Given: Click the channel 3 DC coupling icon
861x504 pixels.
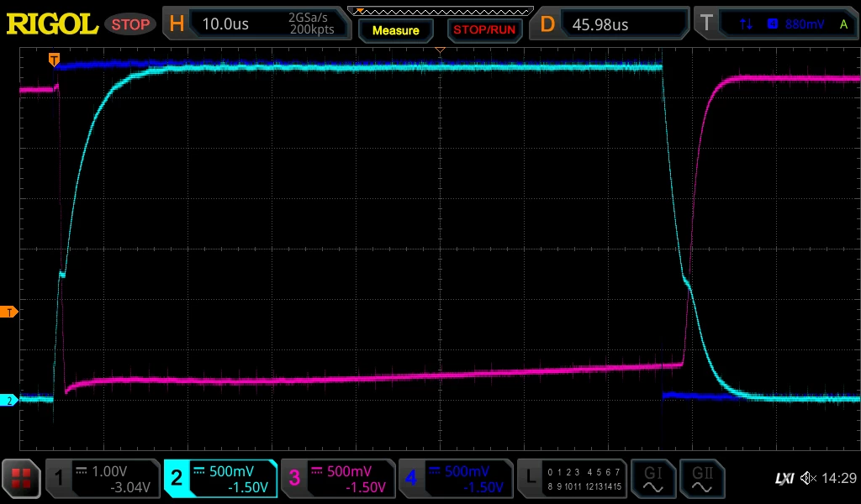Looking at the screenshot, I should (x=317, y=470).
